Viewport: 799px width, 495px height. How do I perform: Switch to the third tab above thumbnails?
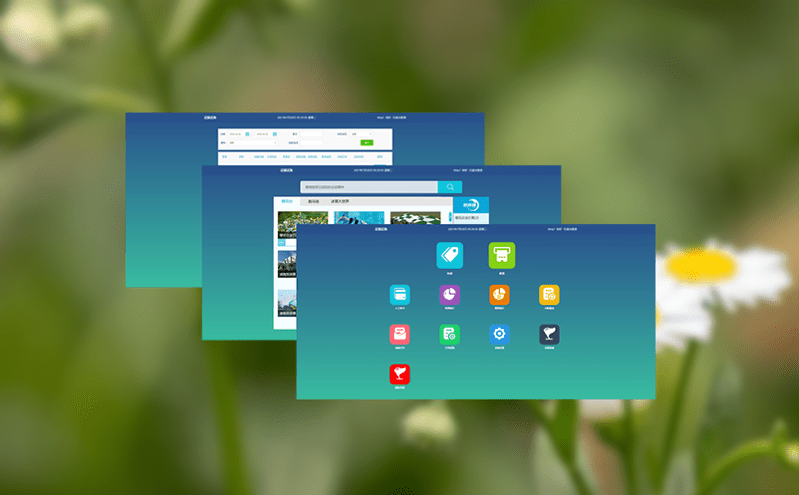tap(340, 202)
